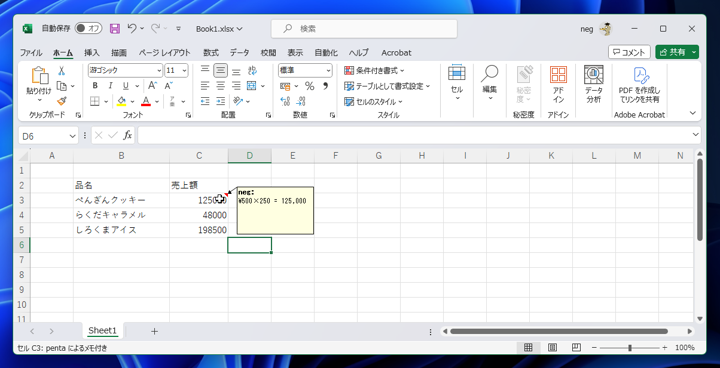Click the Save floppy disk icon
720x368 pixels.
(x=114, y=28)
